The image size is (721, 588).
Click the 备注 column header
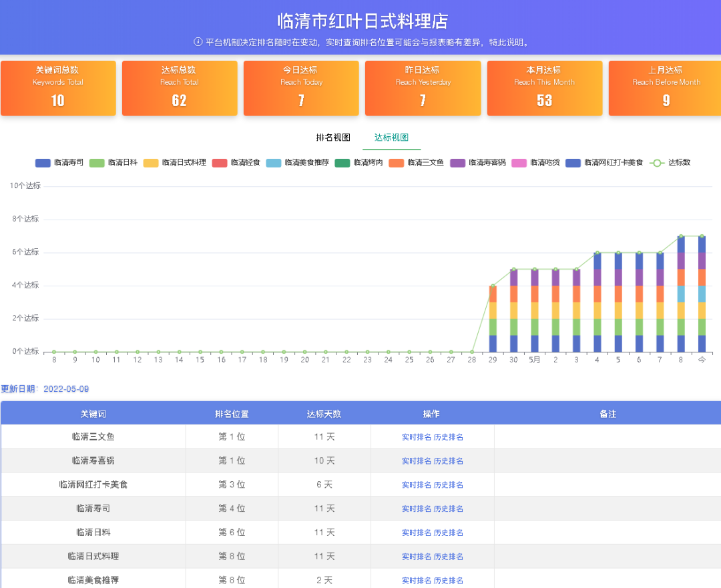(x=608, y=414)
